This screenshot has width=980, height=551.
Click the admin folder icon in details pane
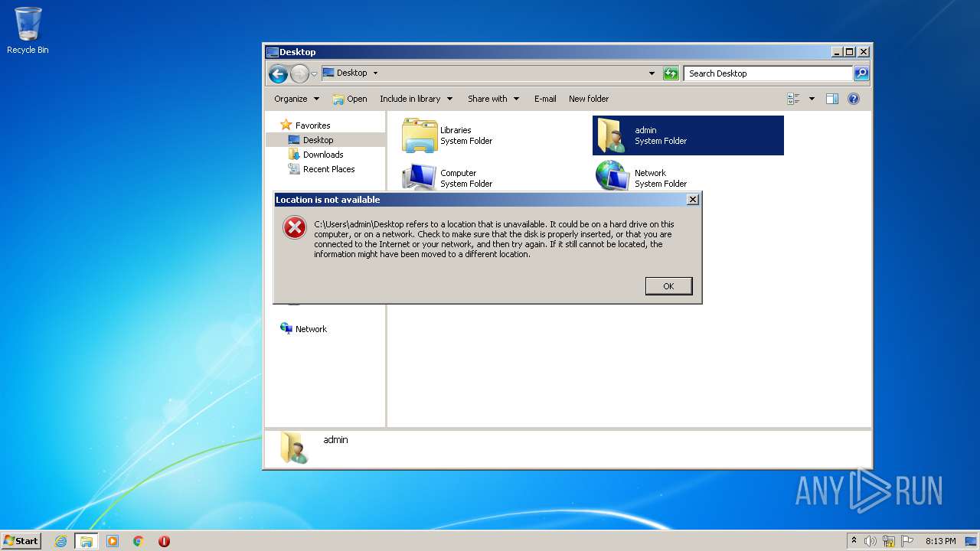(x=293, y=448)
